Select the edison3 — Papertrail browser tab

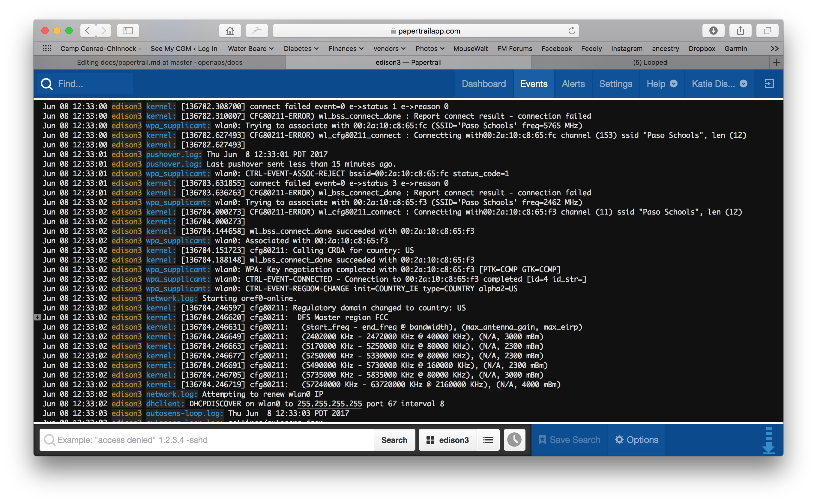[x=409, y=62]
